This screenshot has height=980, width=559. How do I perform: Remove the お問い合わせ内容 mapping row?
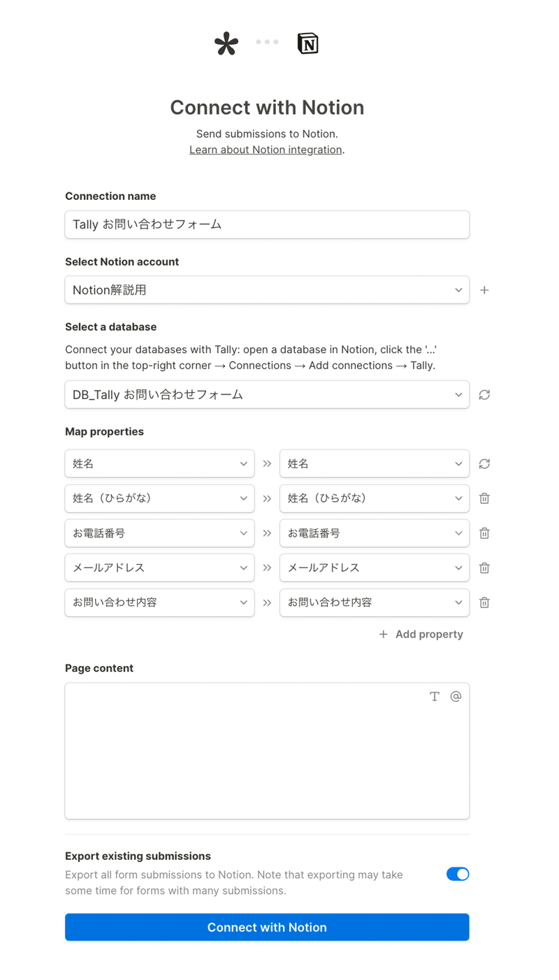click(484, 602)
